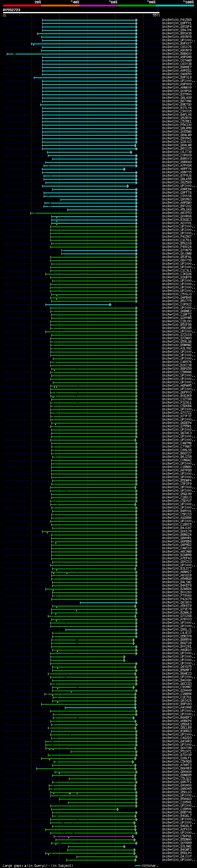Open hit UniRef100_B9FXL8
The height and width of the screenshot is (868, 197).
pyautogui.click(x=177, y=78)
